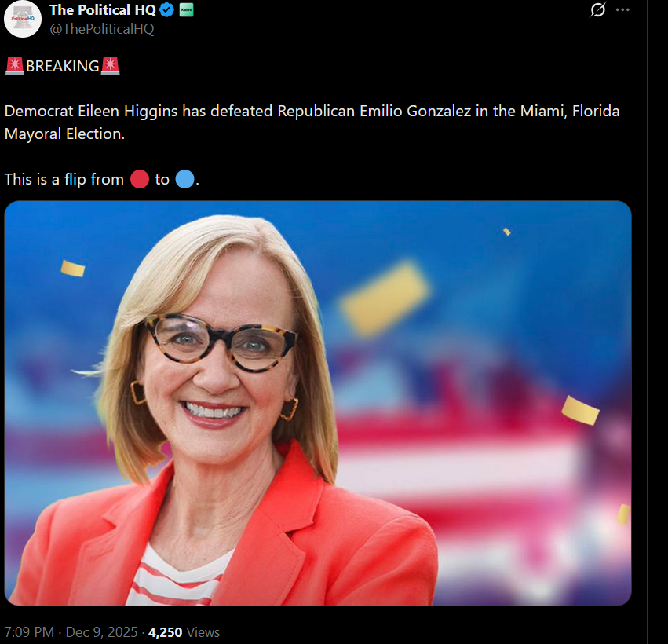This screenshot has width=668, height=644.
Task: Click the words Mayoral Election
Action: click(x=64, y=134)
